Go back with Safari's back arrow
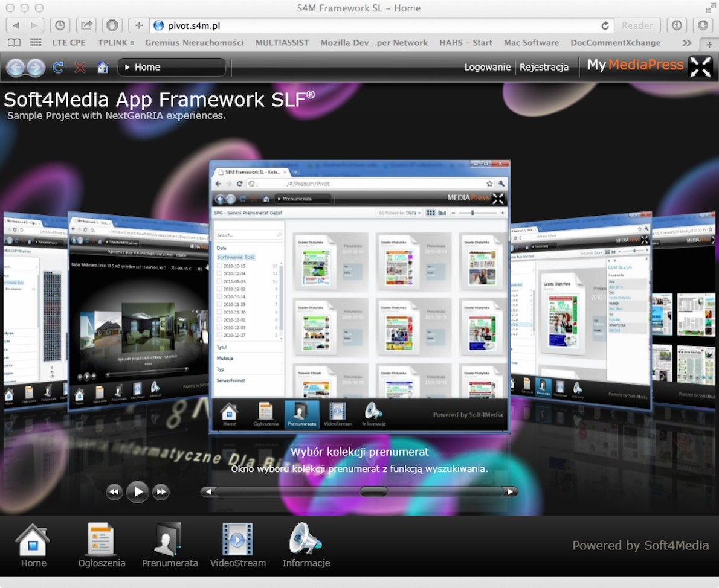The height and width of the screenshot is (588, 719). click(x=16, y=25)
